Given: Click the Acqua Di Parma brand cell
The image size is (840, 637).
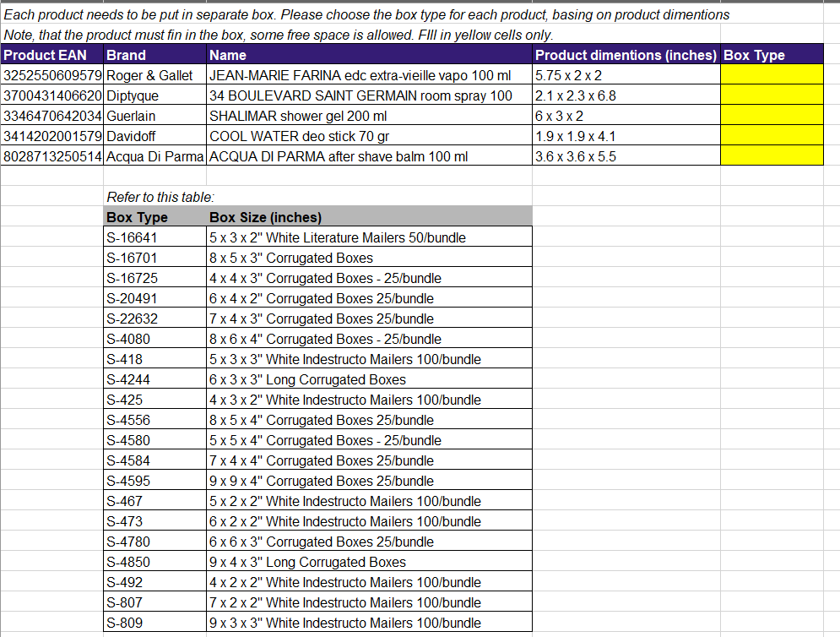Looking at the screenshot, I should pos(154,156).
